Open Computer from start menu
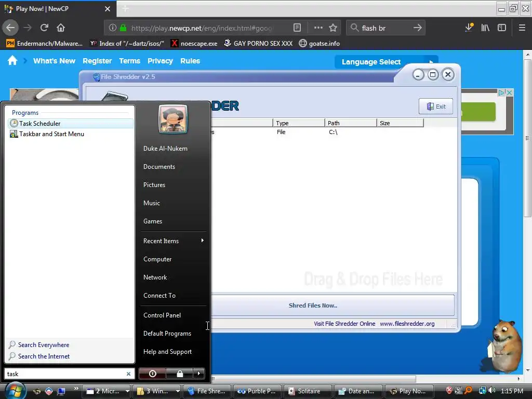532x399 pixels. 157,259
